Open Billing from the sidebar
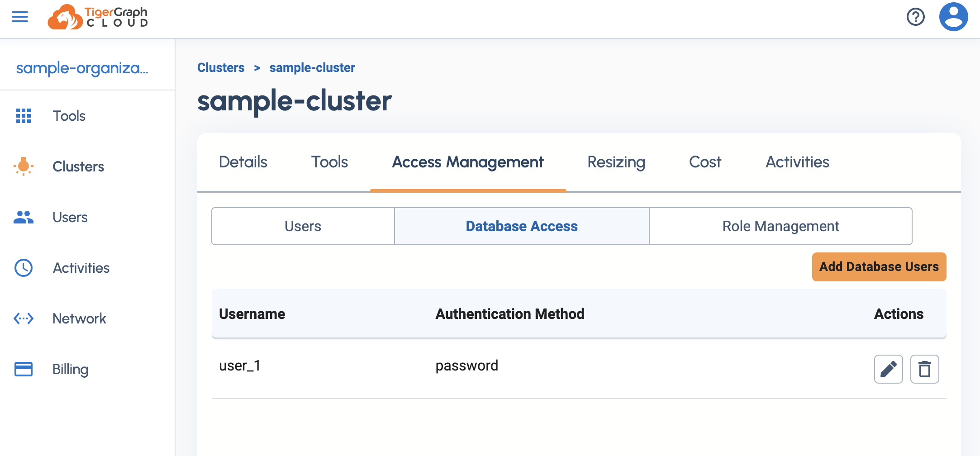 [x=71, y=369]
